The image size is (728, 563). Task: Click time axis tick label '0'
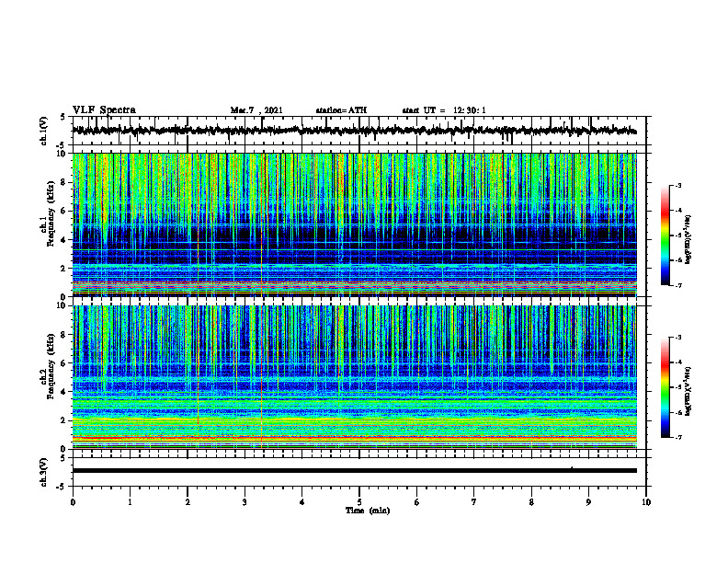click(x=73, y=502)
